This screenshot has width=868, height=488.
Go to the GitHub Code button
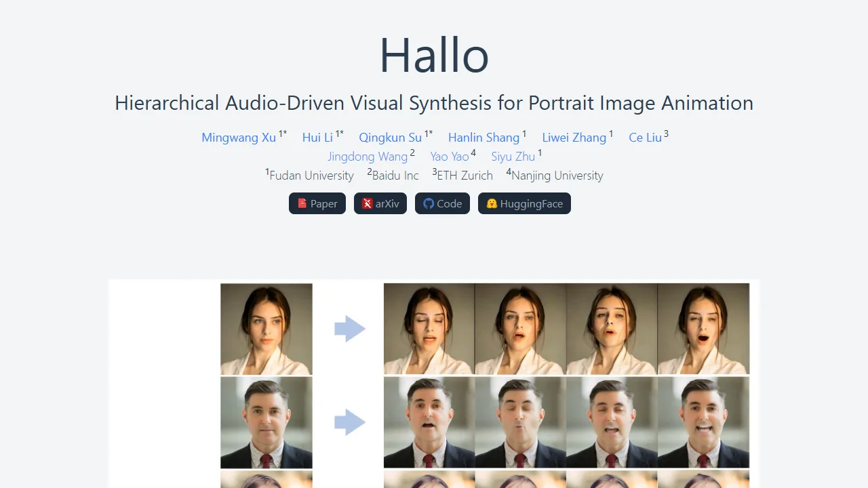[442, 203]
